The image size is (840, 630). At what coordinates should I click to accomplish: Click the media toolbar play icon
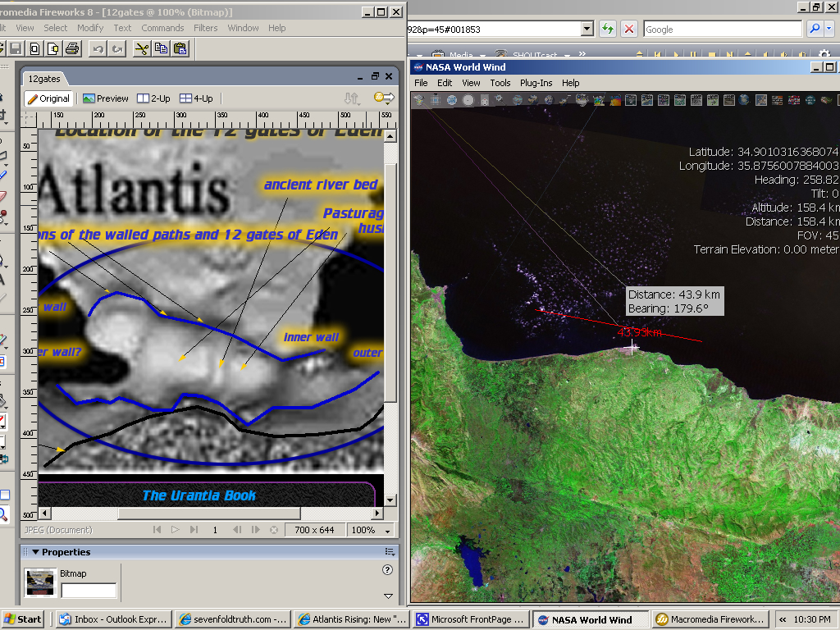pos(676,55)
